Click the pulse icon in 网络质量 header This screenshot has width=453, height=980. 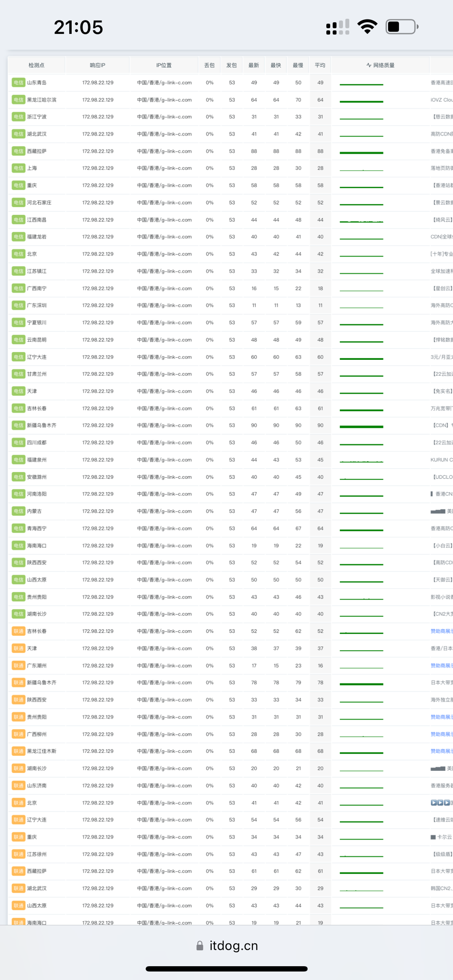tap(369, 65)
